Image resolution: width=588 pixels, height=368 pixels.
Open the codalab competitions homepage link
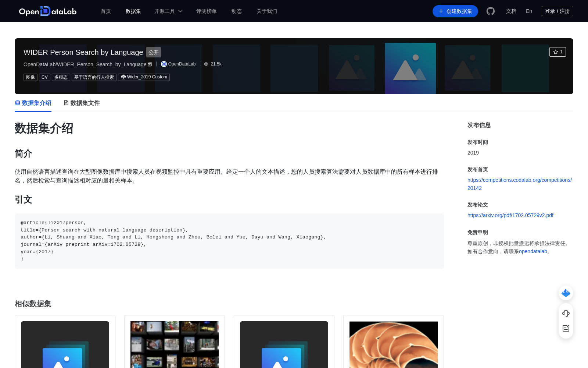tap(520, 184)
